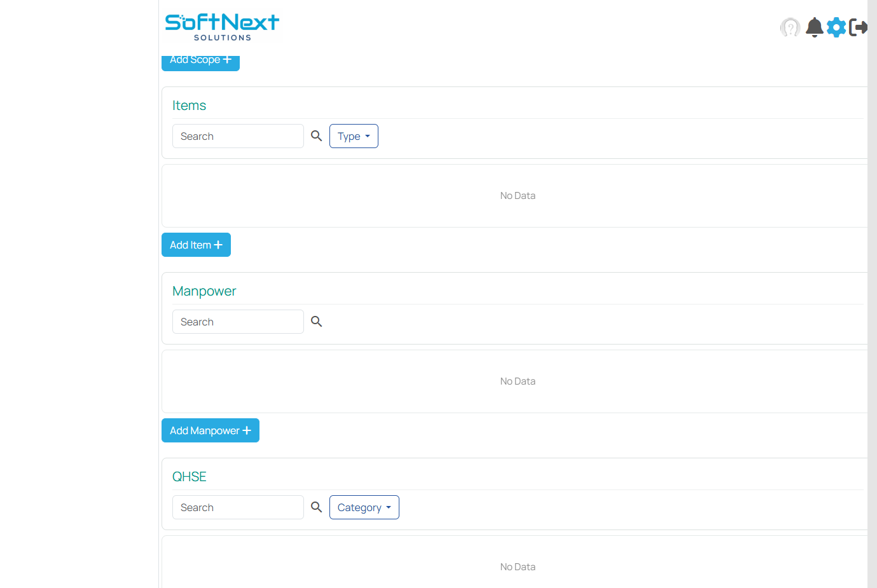Expand the Type dropdown in Items

point(354,136)
